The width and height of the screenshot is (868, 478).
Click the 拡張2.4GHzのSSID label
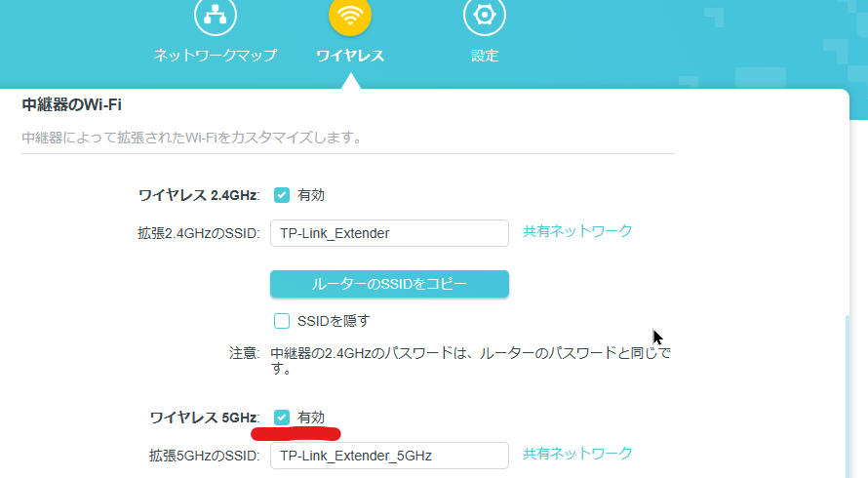pos(198,233)
